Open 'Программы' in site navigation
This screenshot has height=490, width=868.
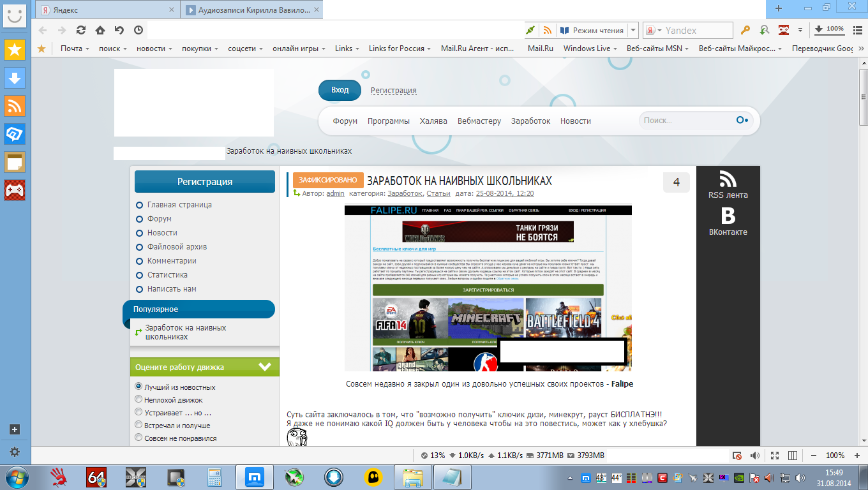pyautogui.click(x=389, y=121)
